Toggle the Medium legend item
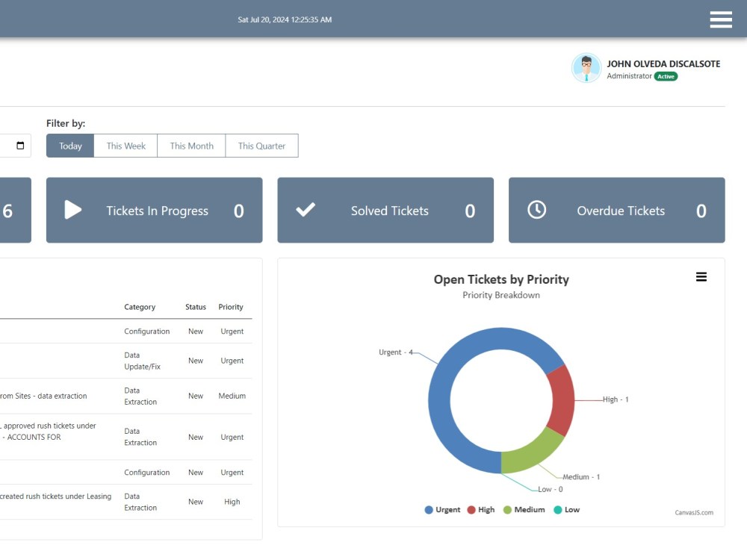This screenshot has height=560, width=747. coord(524,509)
